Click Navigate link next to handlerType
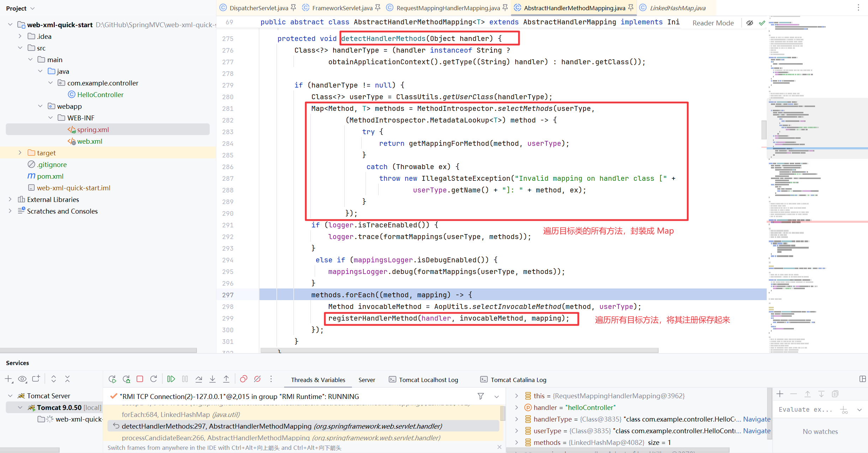Image resolution: width=868 pixels, height=453 pixels. tap(756, 419)
